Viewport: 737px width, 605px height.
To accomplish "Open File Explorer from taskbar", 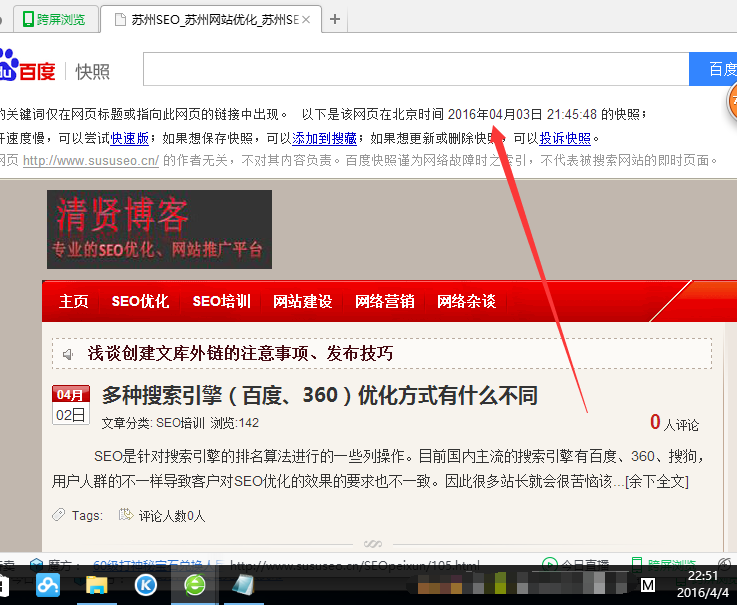I will pyautogui.click(x=96, y=584).
